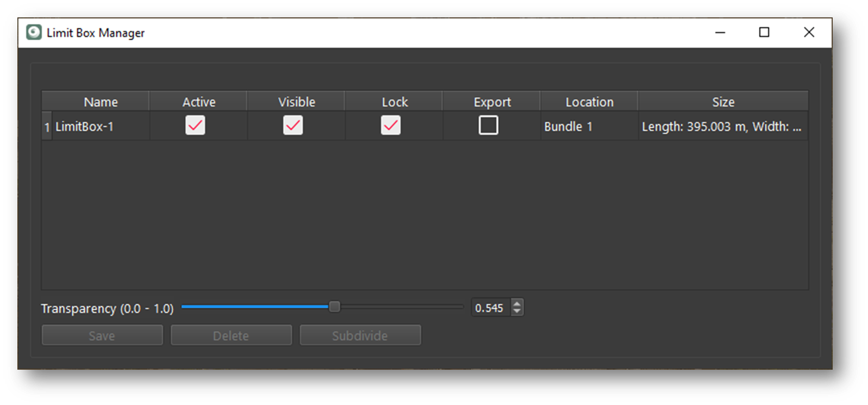This screenshot has width=868, height=405.
Task: Decrease transparency with the down arrow
Action: 517,311
